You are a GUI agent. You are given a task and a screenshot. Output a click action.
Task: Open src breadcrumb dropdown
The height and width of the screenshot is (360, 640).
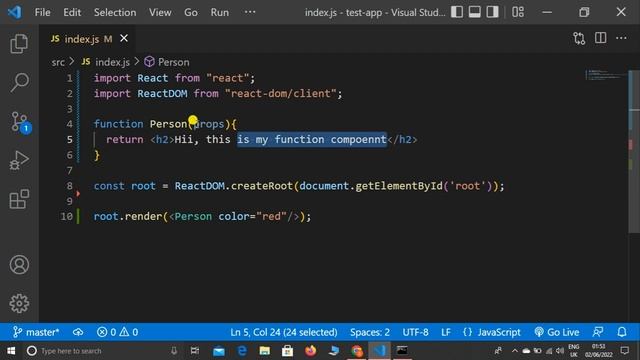coord(58,62)
